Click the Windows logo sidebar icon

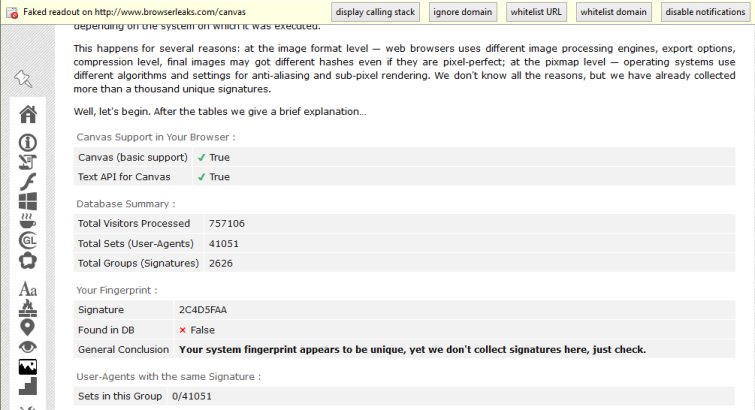pos(28,201)
